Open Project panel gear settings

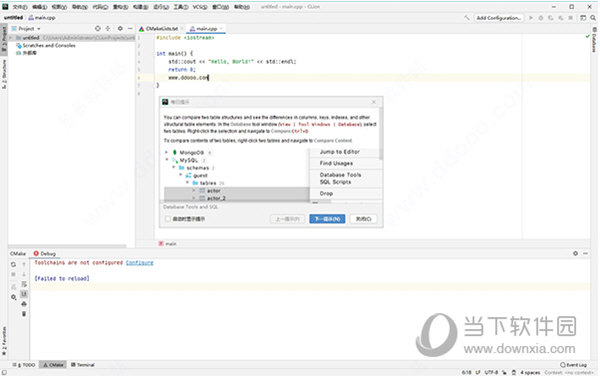[x=120, y=28]
